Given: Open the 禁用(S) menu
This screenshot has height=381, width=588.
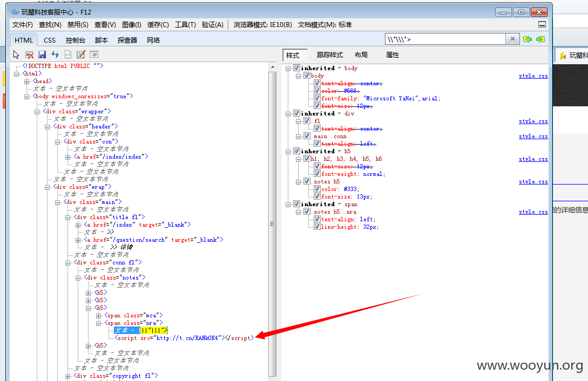Looking at the screenshot, I should 78,25.
